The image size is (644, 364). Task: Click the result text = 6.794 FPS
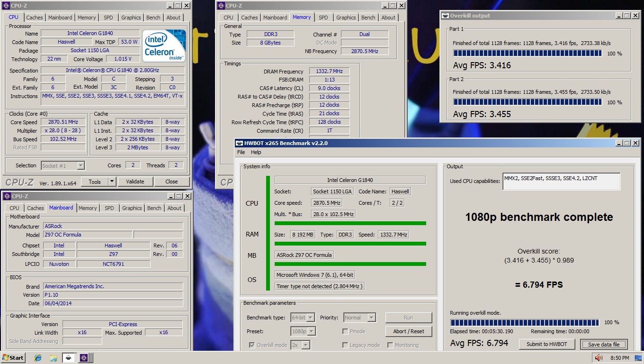pos(539,285)
